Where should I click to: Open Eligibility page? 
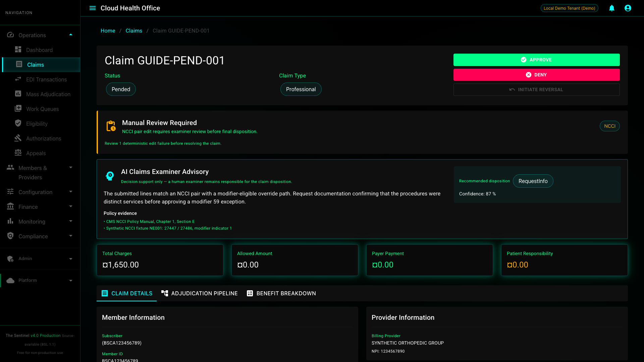41,124
